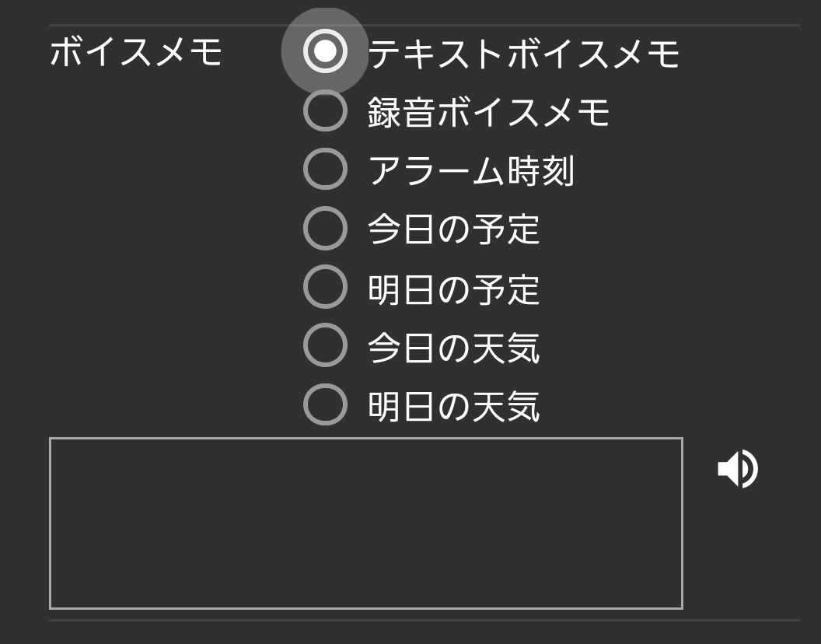Click the 今日の天気 text label
This screenshot has height=644, width=821.
(453, 347)
